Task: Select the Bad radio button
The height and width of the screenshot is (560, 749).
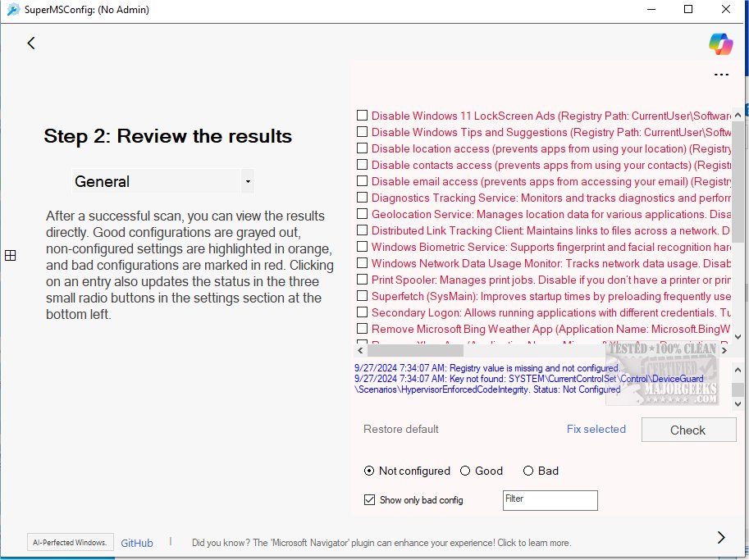Action: (x=527, y=471)
